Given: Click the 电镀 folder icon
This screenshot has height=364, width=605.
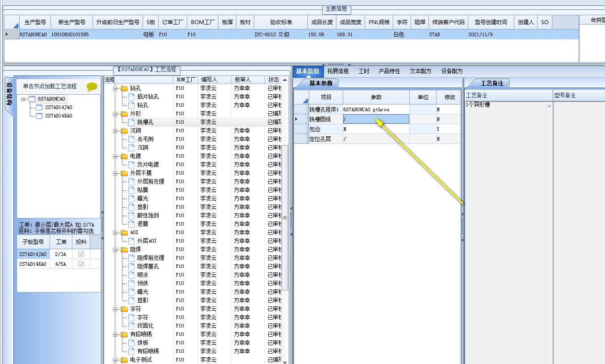Looking at the screenshot, I should (x=124, y=156).
